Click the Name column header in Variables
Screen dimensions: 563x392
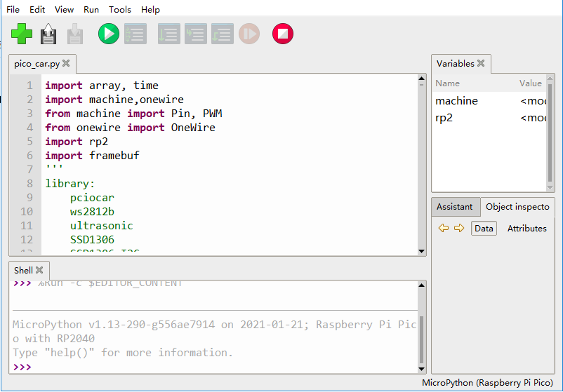click(x=447, y=83)
